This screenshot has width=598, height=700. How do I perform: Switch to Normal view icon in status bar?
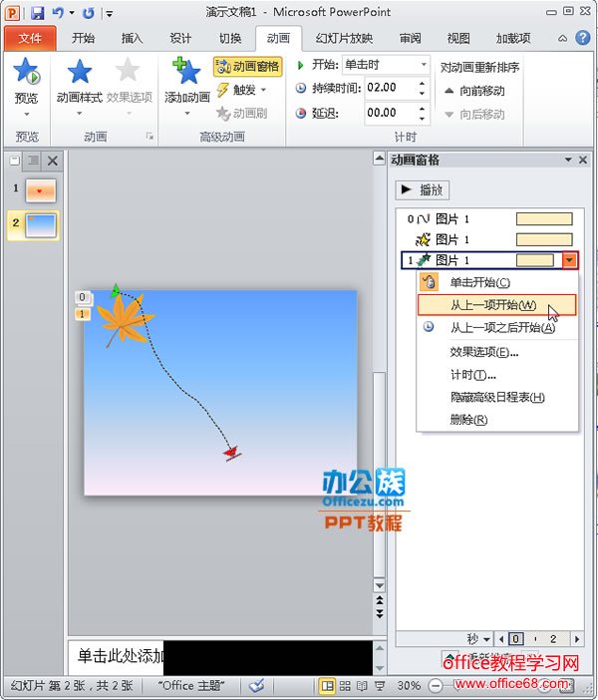328,685
